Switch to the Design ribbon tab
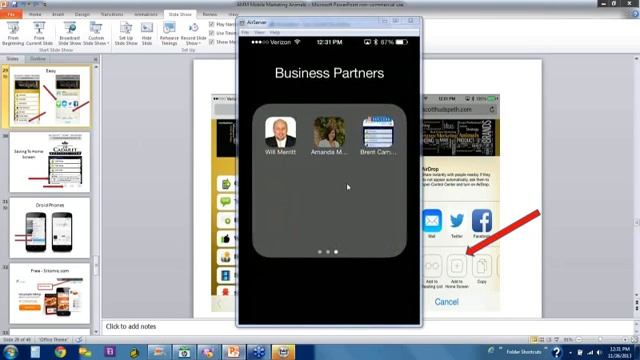 [x=82, y=14]
